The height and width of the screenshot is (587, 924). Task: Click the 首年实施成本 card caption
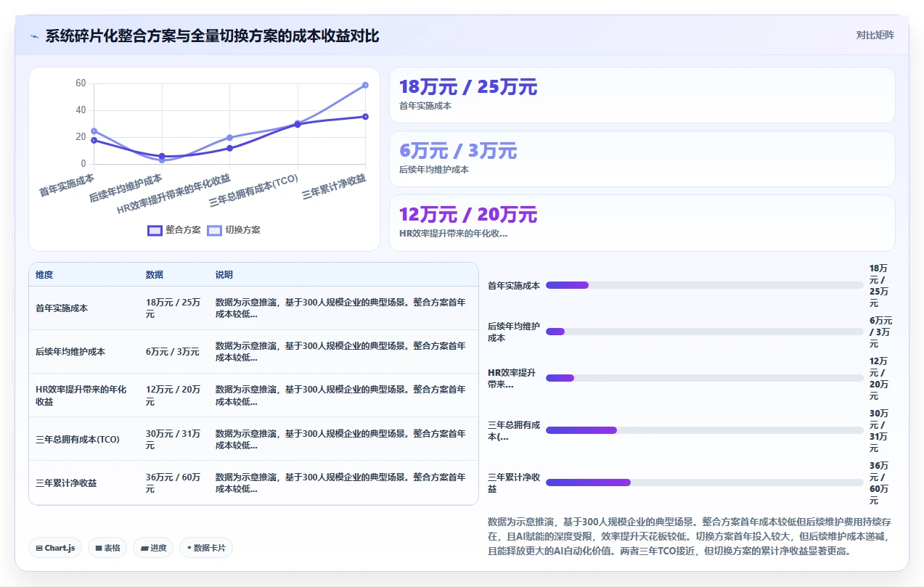(425, 106)
